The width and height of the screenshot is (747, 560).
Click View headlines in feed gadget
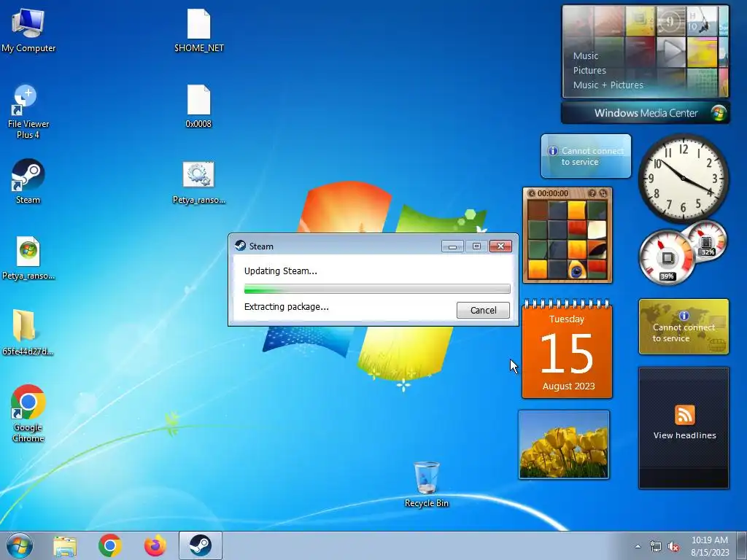(x=684, y=435)
